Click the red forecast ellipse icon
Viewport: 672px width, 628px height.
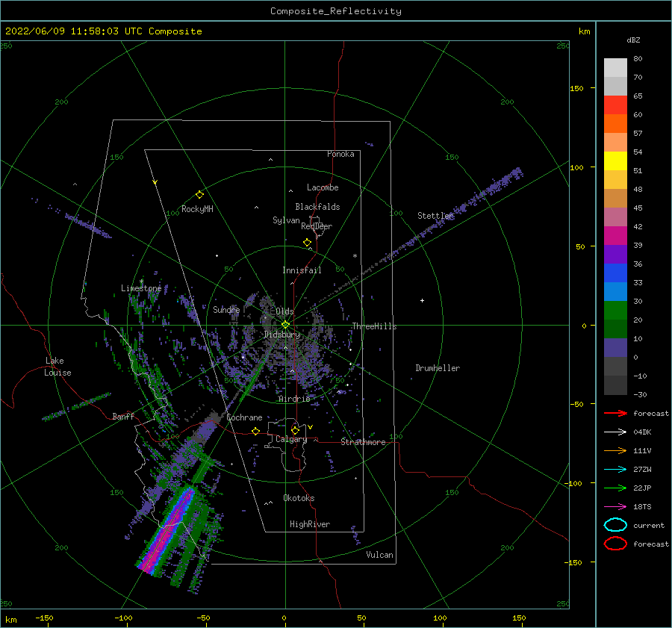pos(615,544)
